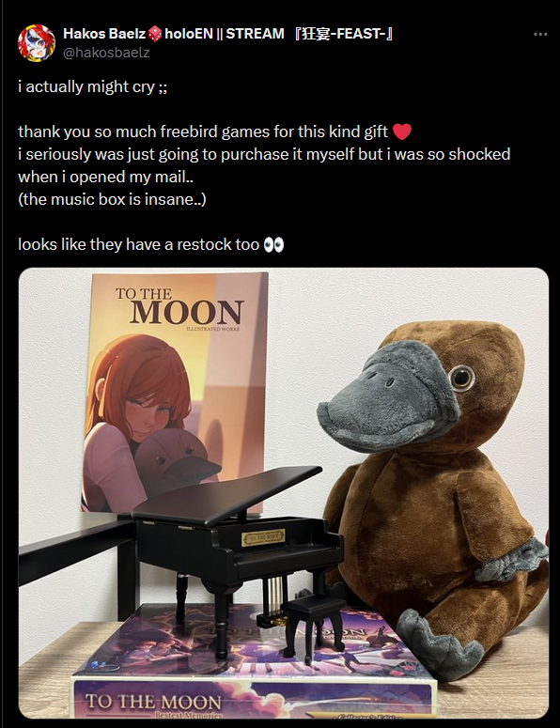This screenshot has height=728, width=560.
Task: Click the red heart emoji in tweet
Action: (402, 132)
